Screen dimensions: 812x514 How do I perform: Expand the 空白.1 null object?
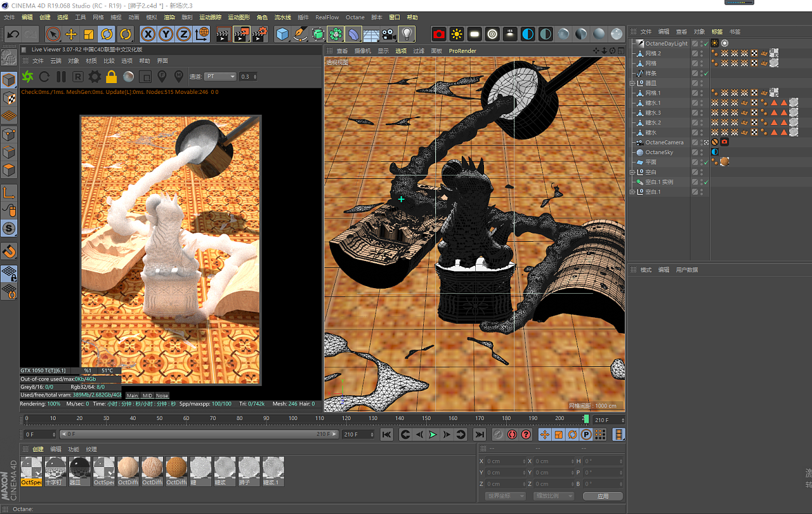tap(632, 192)
